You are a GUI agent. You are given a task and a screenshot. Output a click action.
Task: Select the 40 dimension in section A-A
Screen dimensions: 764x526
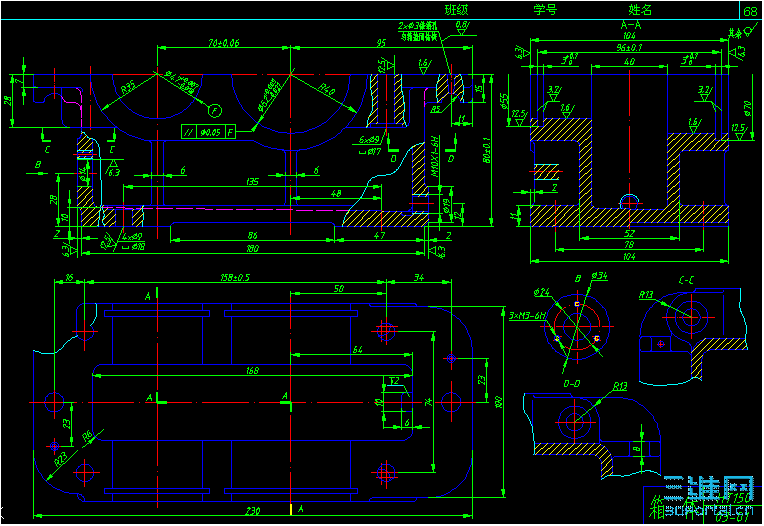coord(630,62)
